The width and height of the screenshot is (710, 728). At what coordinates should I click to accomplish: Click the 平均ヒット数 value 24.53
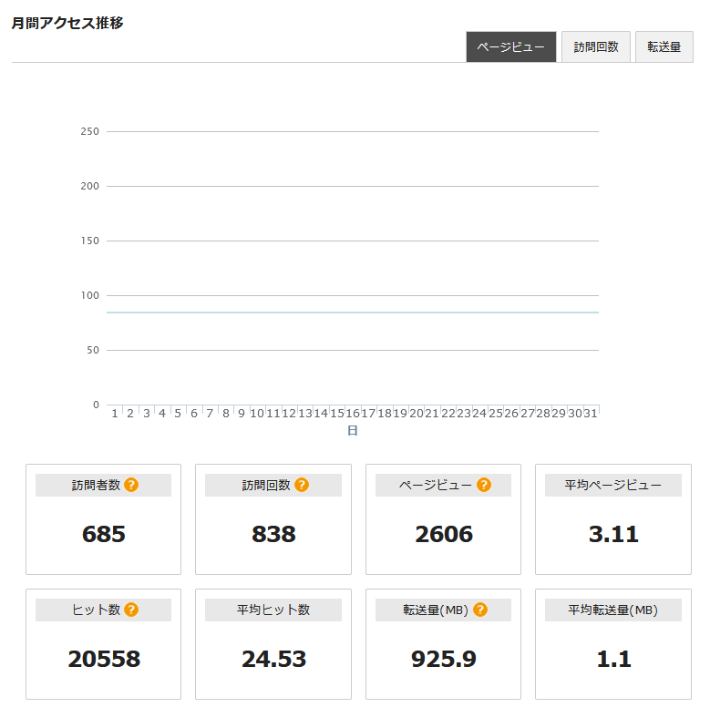273,660
